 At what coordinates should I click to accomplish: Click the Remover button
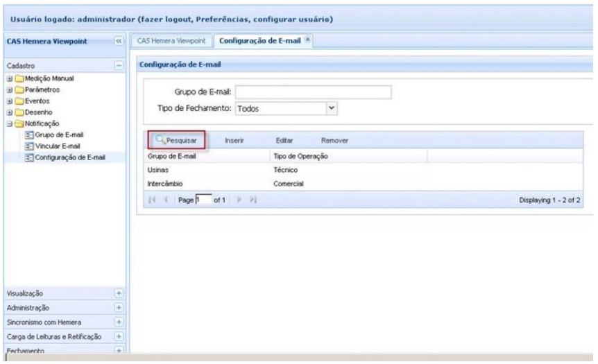coord(334,141)
